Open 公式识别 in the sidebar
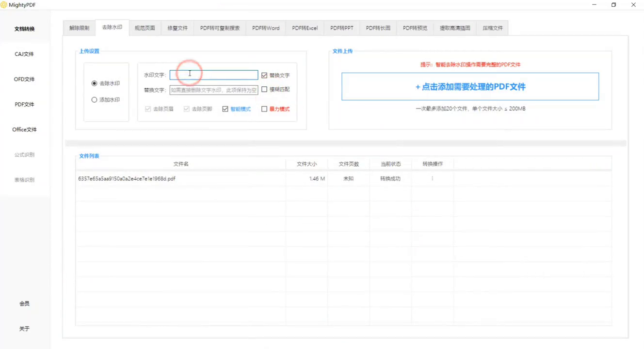This screenshot has width=644, height=349. click(x=24, y=155)
